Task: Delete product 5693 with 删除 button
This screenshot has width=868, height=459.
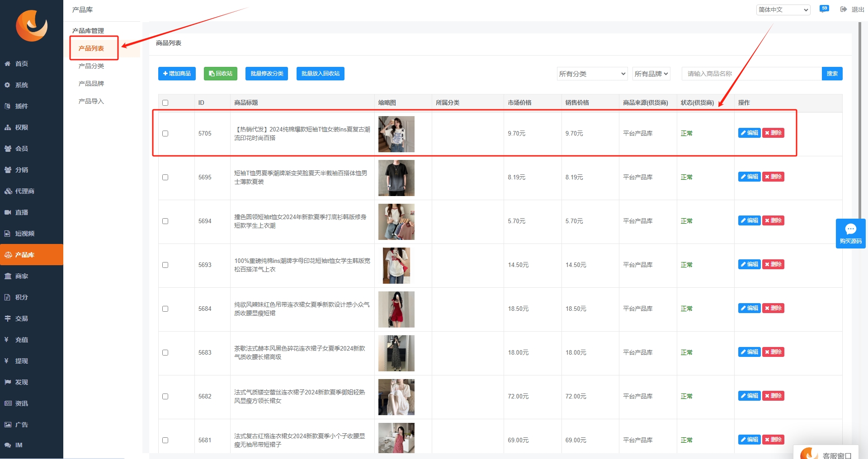Action: tap(773, 264)
